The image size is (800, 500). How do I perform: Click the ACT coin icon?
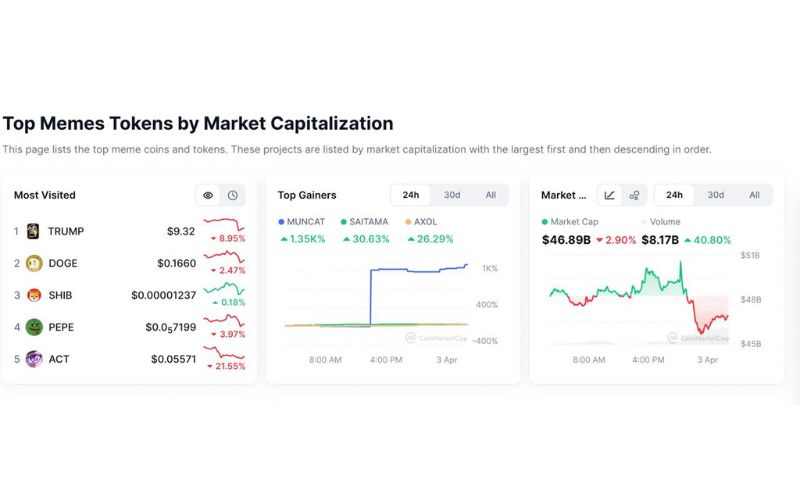click(x=32, y=359)
